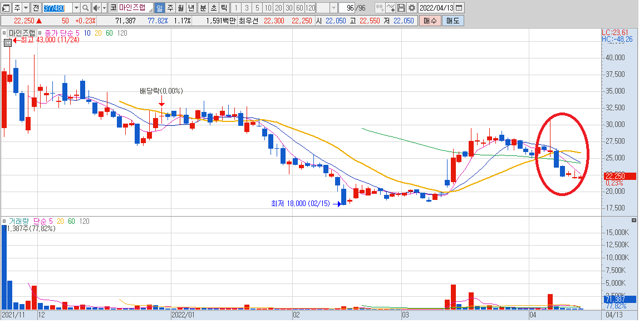Expand the stock code history dropdown

coord(76,7)
